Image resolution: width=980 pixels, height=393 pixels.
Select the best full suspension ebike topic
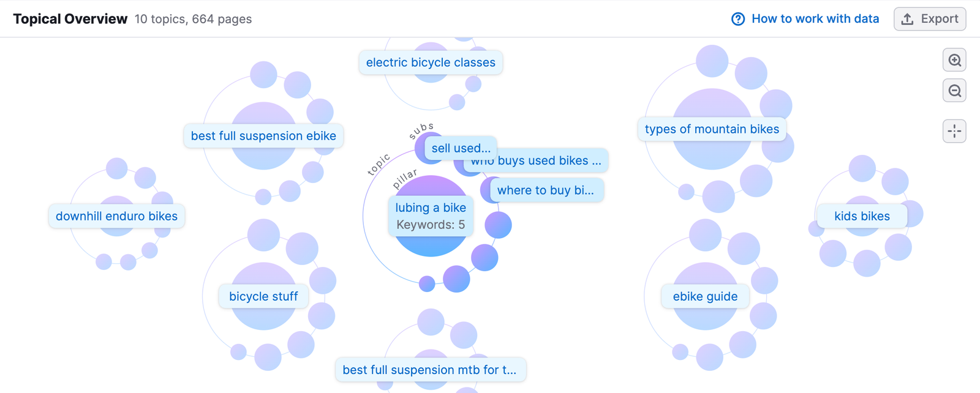263,136
